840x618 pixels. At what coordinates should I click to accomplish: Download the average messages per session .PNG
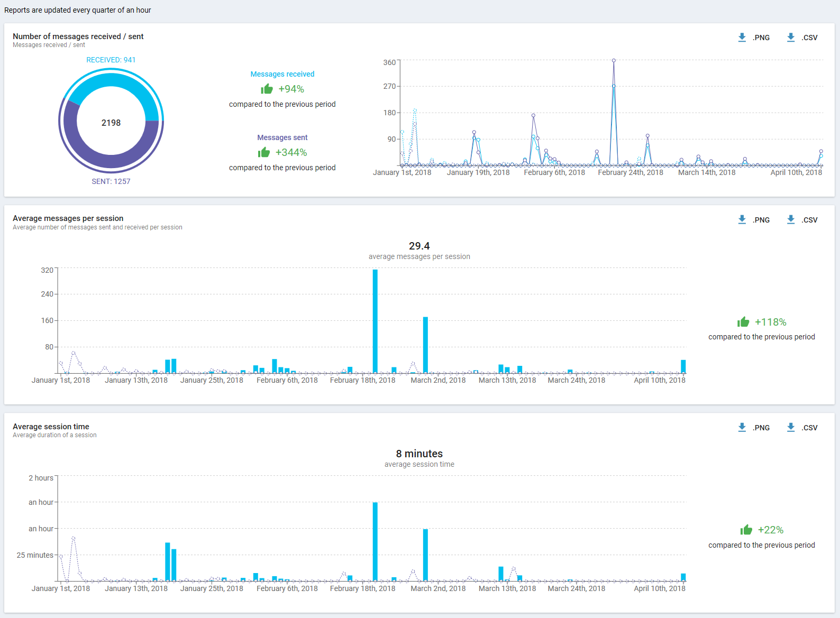[761, 220]
